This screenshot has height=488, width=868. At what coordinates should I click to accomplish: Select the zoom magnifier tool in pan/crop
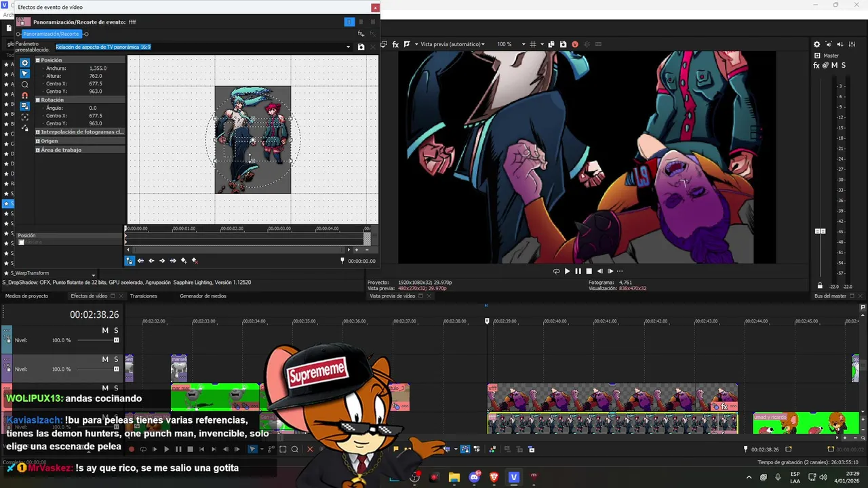click(x=25, y=85)
